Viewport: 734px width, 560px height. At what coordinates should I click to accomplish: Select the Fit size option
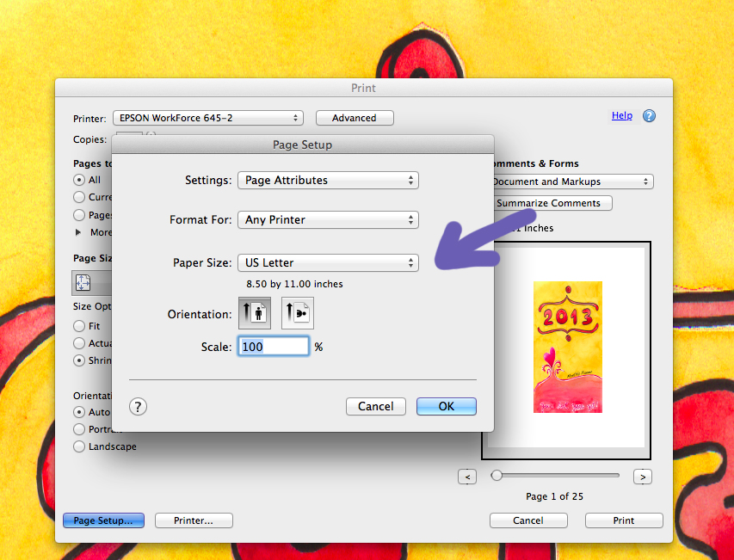pos(79,326)
